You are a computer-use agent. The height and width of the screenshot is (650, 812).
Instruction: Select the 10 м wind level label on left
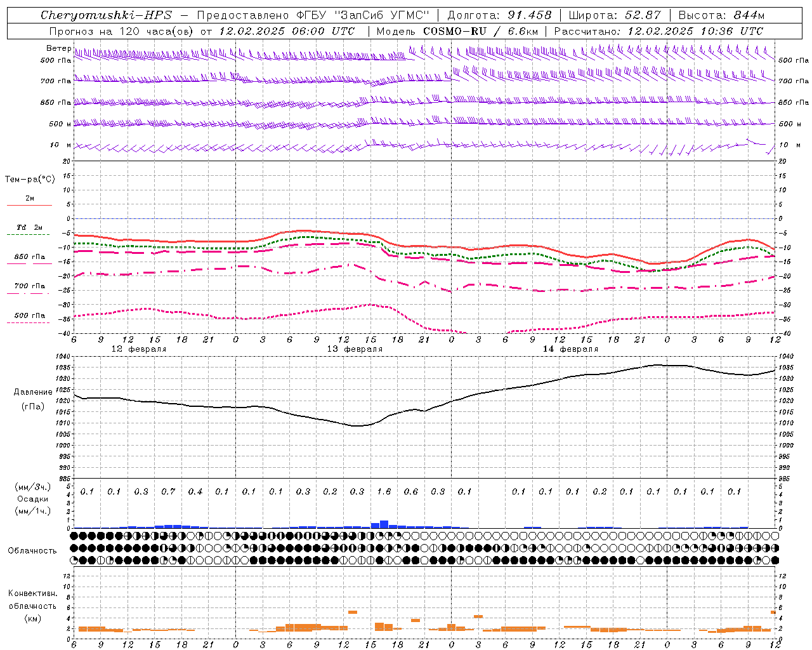click(x=60, y=145)
